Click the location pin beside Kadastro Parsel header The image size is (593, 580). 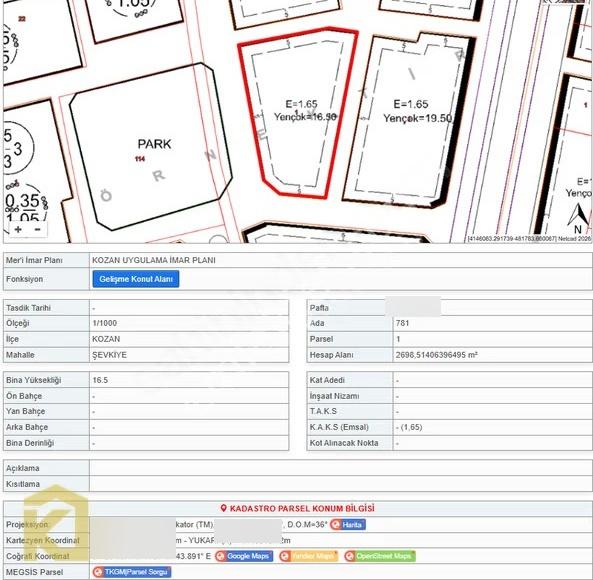224,509
